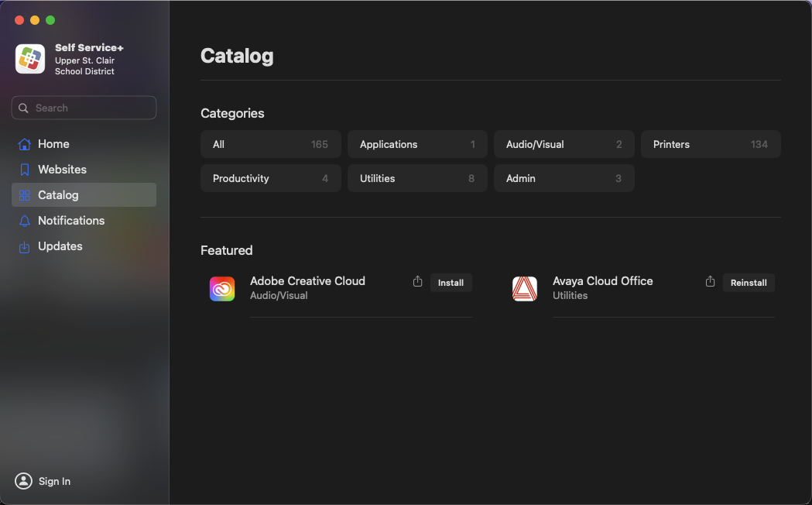The width and height of the screenshot is (812, 505).
Task: Share the Avaya Cloud Office listing
Action: [711, 282]
